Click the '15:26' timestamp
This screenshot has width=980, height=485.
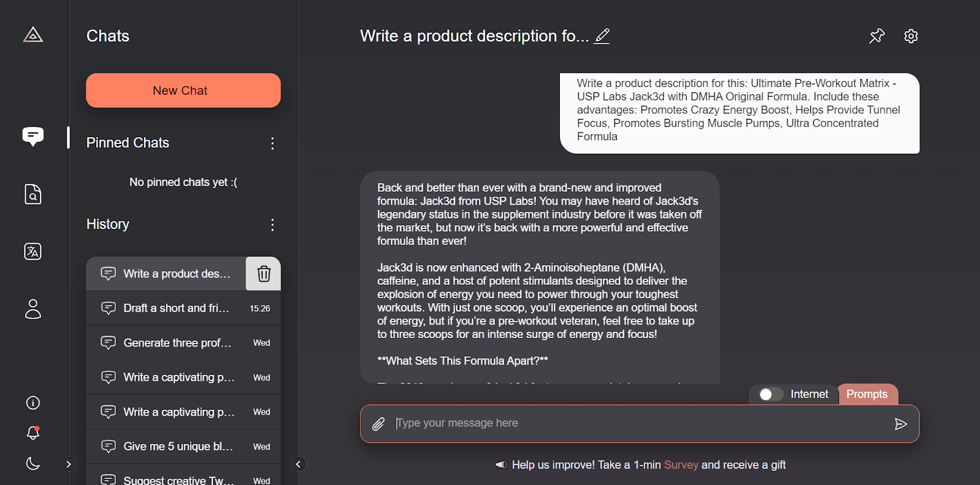[x=260, y=309]
